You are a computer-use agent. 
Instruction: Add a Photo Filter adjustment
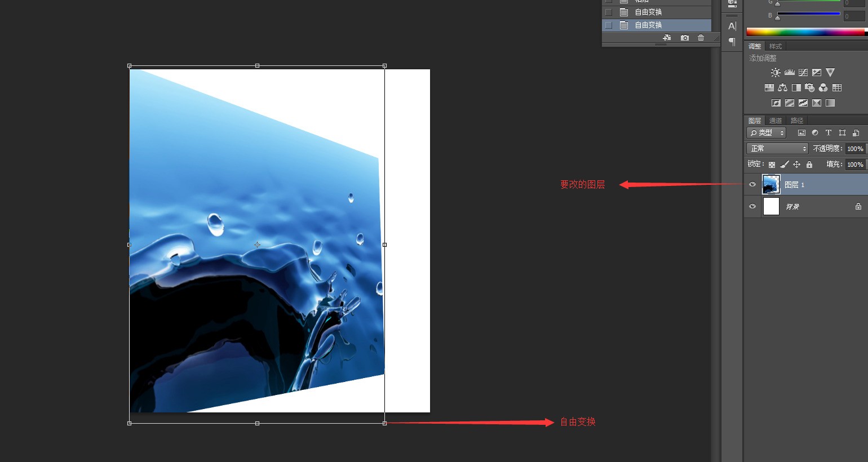810,88
